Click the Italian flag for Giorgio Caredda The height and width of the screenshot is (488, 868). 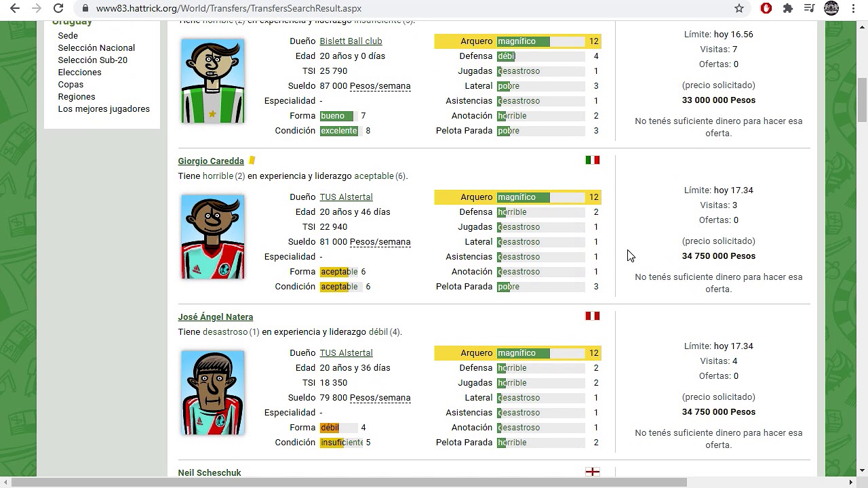click(593, 160)
